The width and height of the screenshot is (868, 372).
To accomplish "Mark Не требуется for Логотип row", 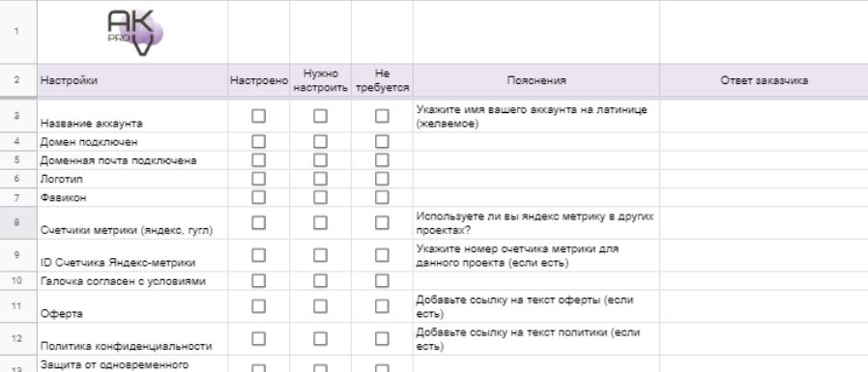I will click(x=382, y=178).
